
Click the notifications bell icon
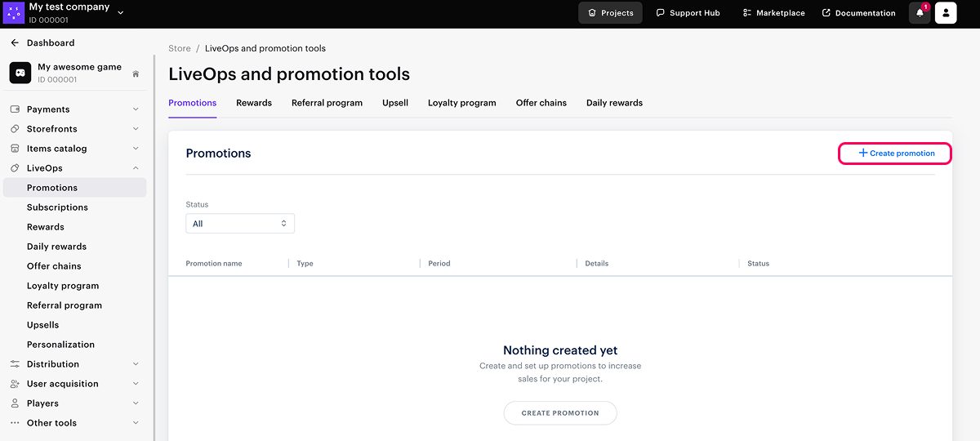click(x=920, y=13)
